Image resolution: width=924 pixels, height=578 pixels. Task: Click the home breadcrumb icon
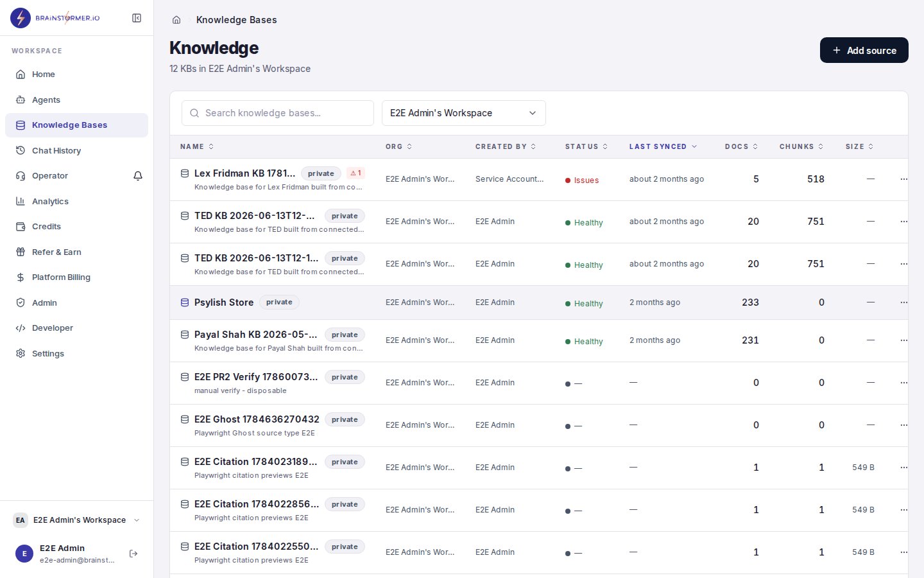176,20
